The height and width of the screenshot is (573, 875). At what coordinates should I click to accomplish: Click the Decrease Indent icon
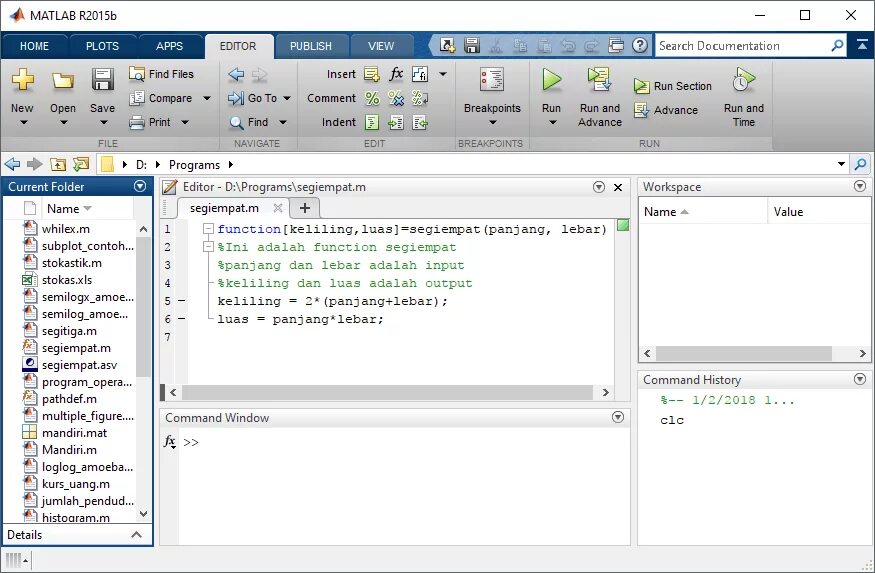point(420,123)
